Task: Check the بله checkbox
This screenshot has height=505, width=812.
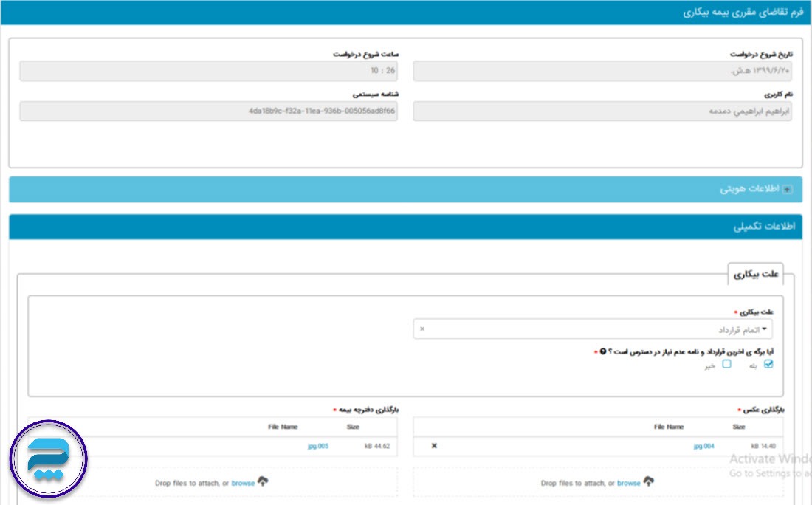Action: [768, 364]
